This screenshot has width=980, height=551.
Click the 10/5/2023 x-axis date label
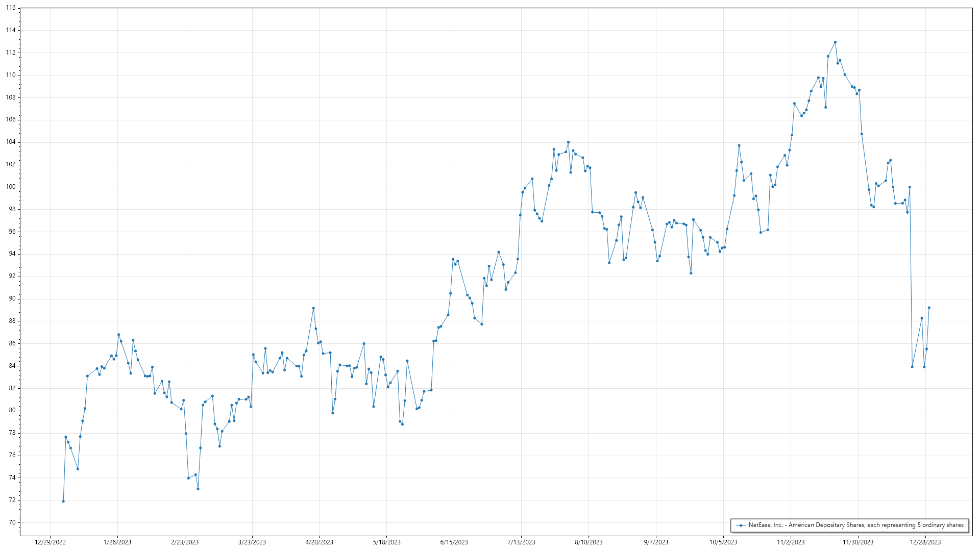coord(723,542)
